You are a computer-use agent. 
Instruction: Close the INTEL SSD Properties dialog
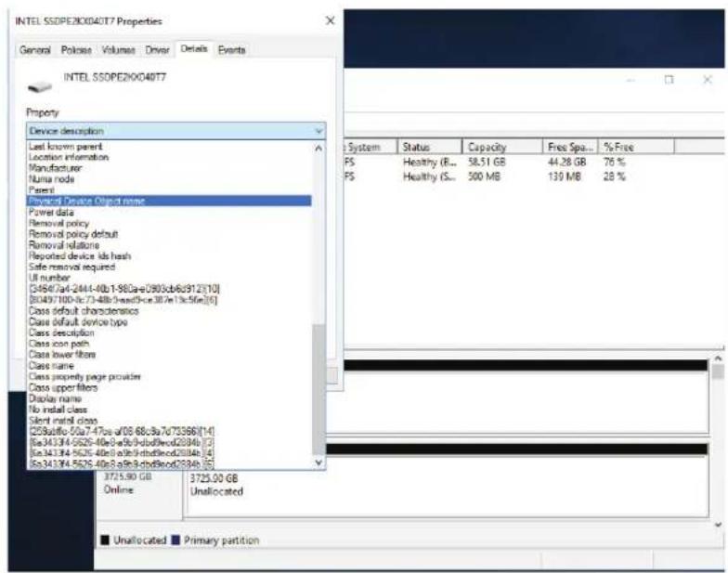coord(331,20)
